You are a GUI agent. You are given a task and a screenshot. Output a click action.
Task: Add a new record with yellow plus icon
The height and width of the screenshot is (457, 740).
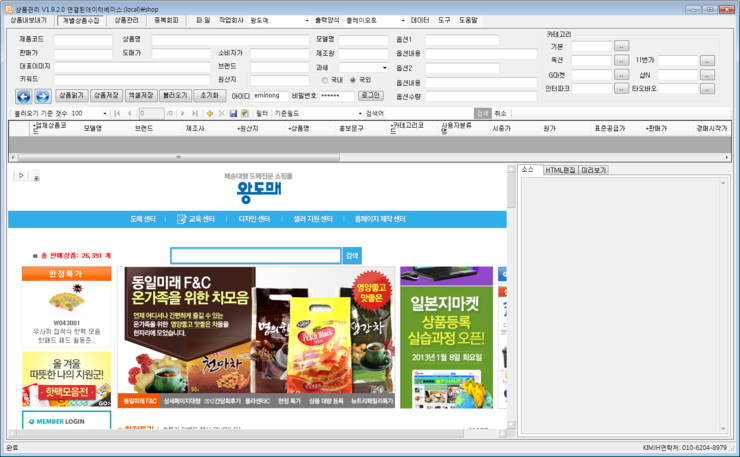click(x=210, y=113)
